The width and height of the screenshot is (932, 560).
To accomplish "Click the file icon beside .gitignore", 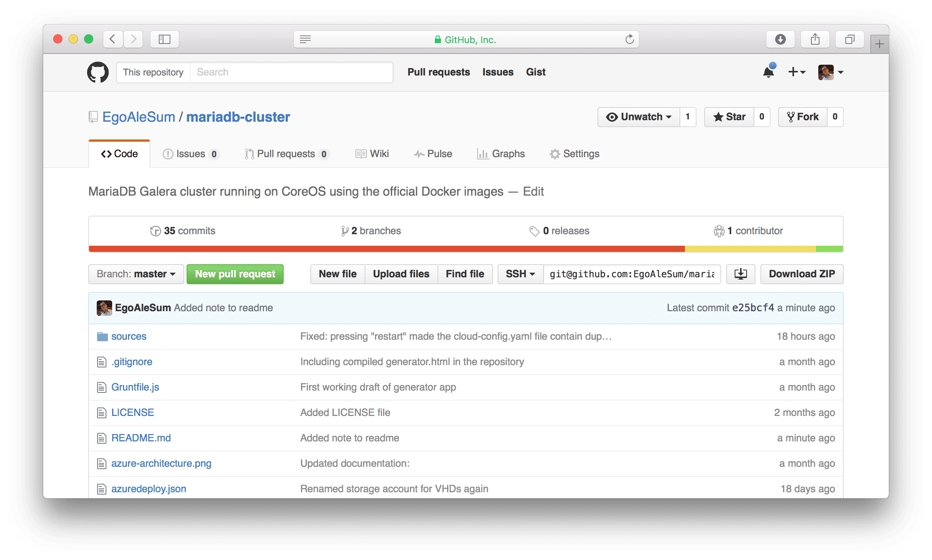I will pos(102,362).
